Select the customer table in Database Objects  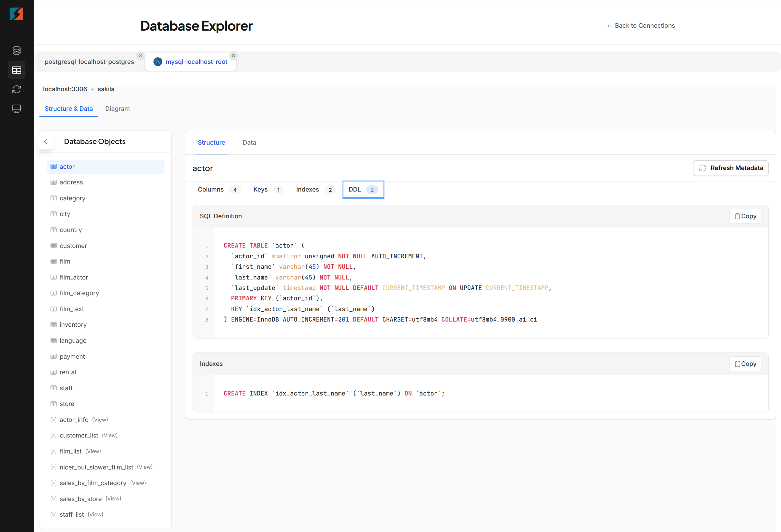click(x=73, y=245)
